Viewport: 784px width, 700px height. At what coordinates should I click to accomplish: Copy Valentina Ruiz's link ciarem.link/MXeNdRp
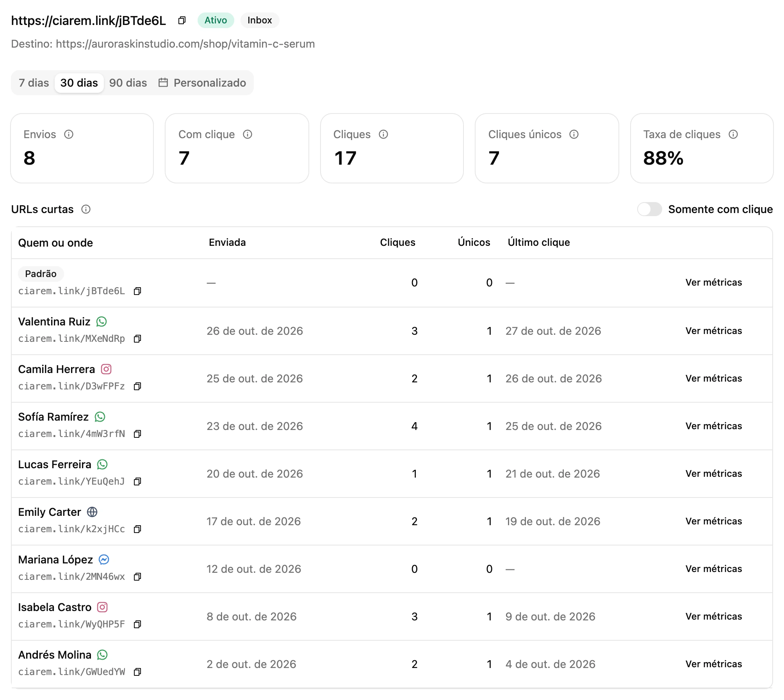click(137, 339)
